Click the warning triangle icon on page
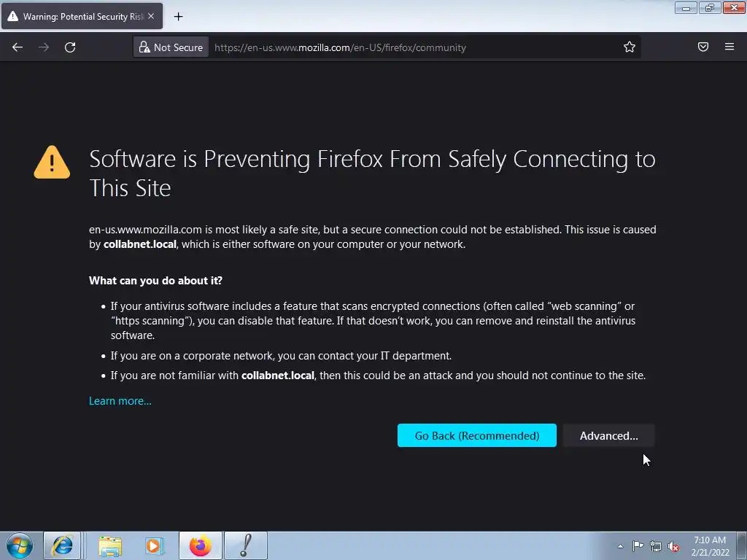 click(52, 163)
